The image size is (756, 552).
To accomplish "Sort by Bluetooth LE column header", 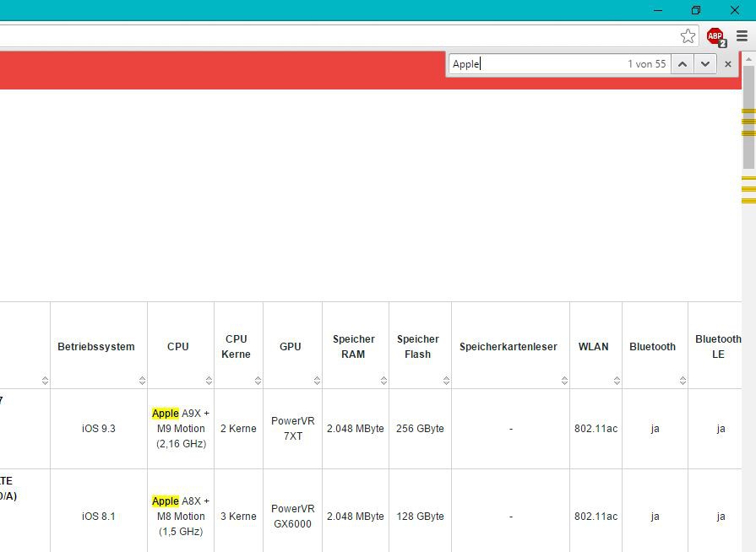I will (718, 347).
